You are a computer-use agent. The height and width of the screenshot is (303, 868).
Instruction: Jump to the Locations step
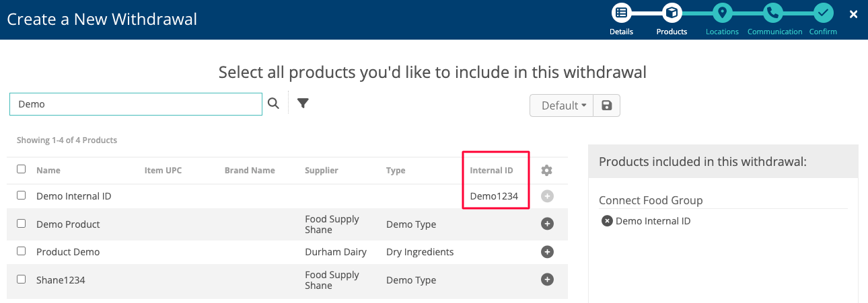pyautogui.click(x=722, y=13)
